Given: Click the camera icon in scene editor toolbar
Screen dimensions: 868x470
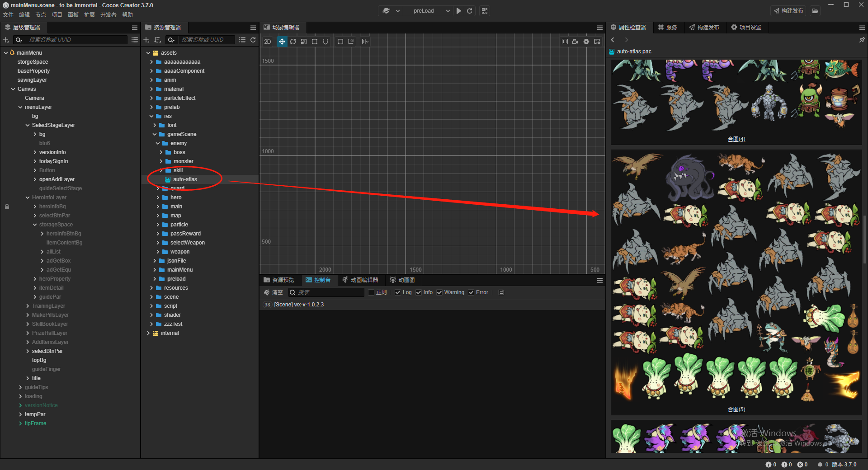Looking at the screenshot, I should coord(575,42).
